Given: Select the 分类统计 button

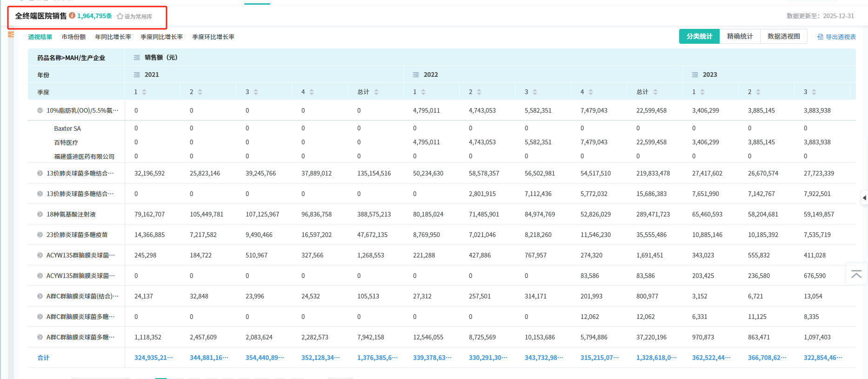Looking at the screenshot, I should pos(700,36).
